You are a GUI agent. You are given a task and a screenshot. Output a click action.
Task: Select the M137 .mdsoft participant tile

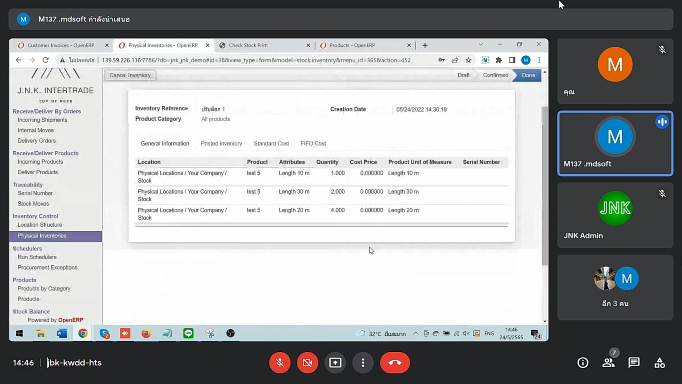click(615, 144)
